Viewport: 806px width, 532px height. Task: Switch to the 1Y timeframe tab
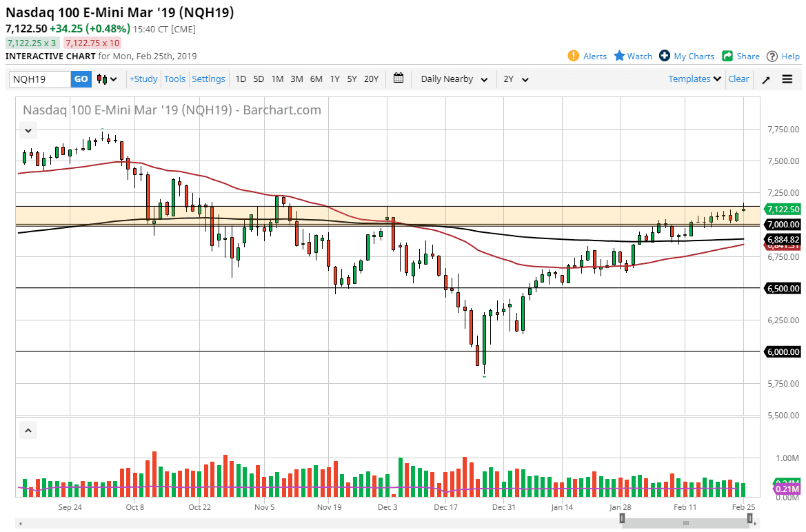pyautogui.click(x=334, y=79)
